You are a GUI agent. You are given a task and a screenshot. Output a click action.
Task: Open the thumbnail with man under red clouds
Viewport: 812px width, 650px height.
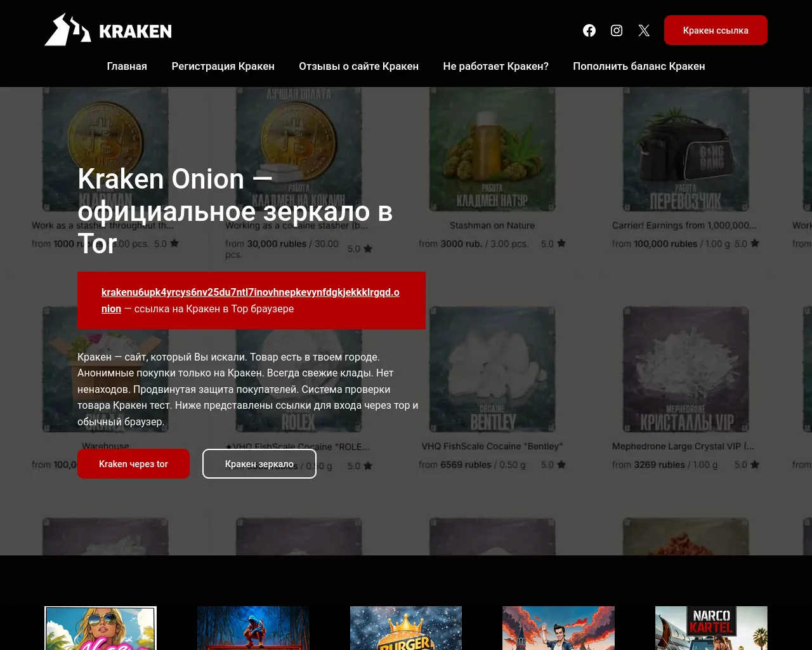[x=558, y=628]
